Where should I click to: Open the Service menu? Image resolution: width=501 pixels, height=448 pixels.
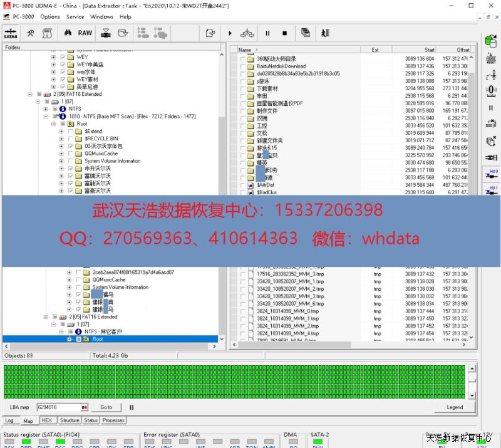[x=75, y=17]
